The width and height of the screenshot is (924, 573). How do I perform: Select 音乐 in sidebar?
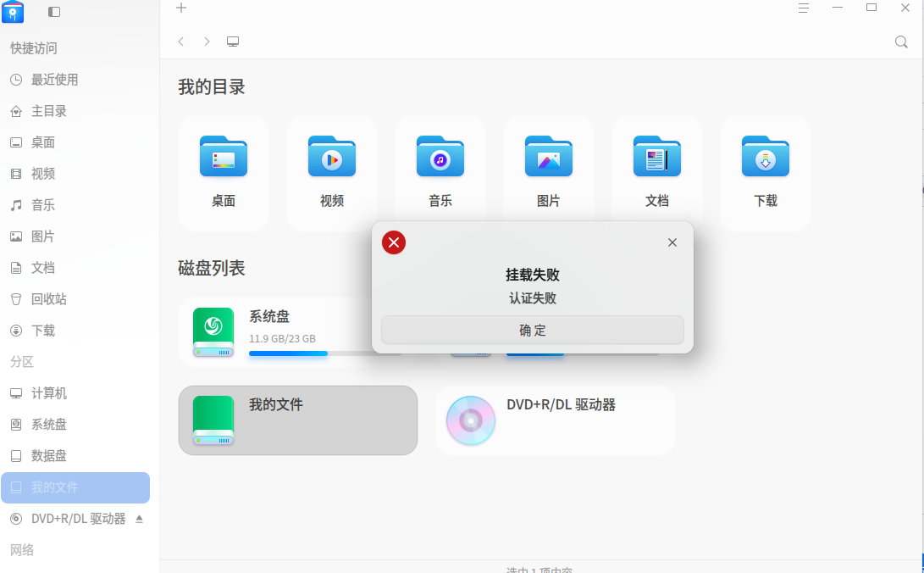coord(75,205)
